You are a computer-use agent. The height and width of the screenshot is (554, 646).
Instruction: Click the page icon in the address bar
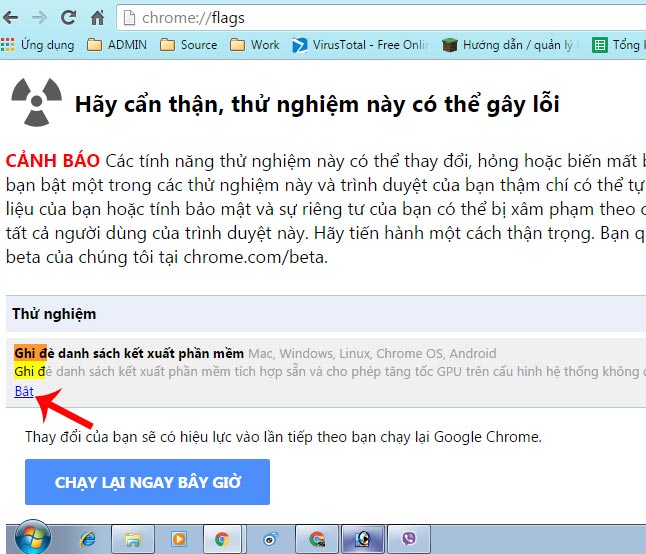tap(129, 18)
